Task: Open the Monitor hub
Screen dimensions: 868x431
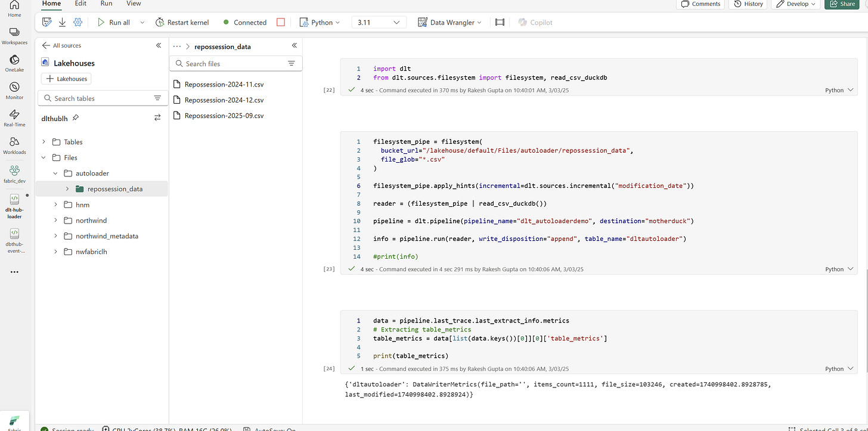Action: 14,88
